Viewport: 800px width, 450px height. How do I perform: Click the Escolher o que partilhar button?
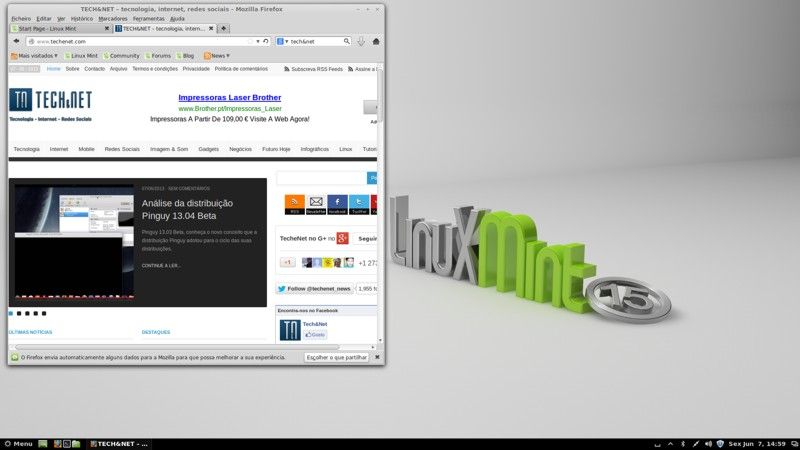(x=336, y=357)
